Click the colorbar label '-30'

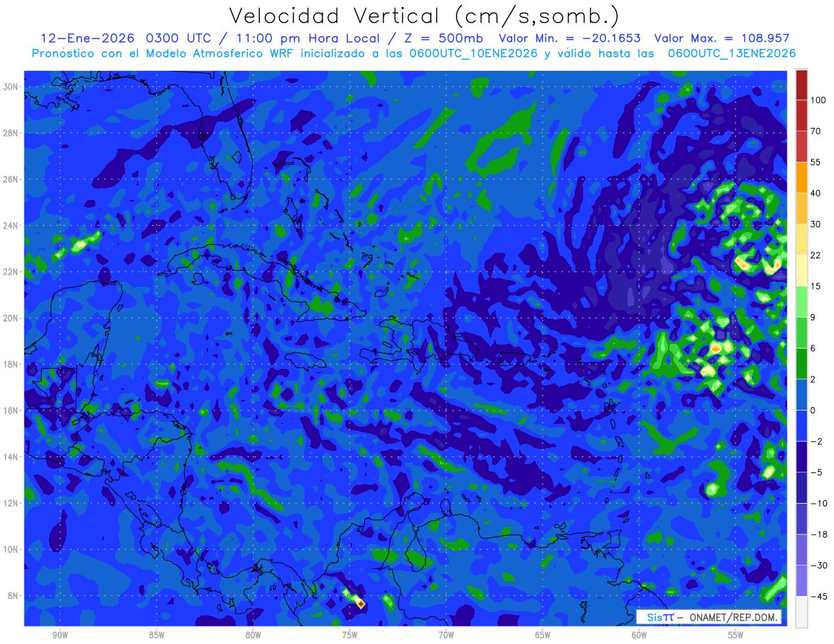point(818,565)
